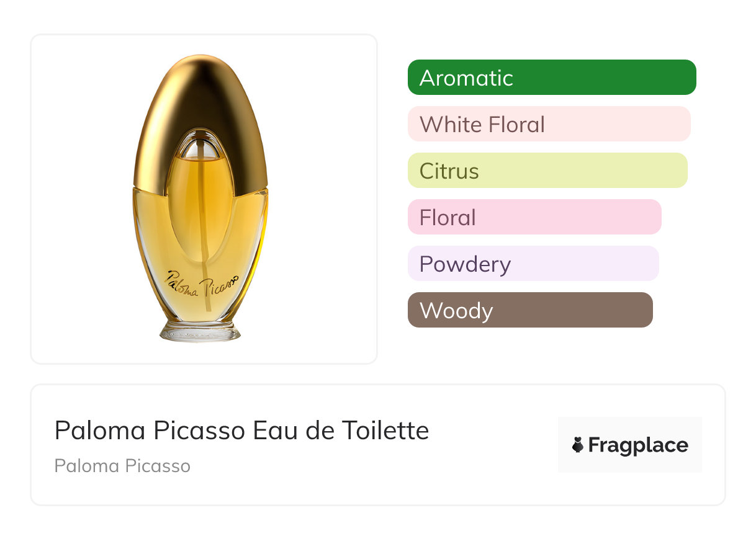Click the gray Paloma Picasso brand subtitle
This screenshot has height=536, width=756.
tap(122, 466)
